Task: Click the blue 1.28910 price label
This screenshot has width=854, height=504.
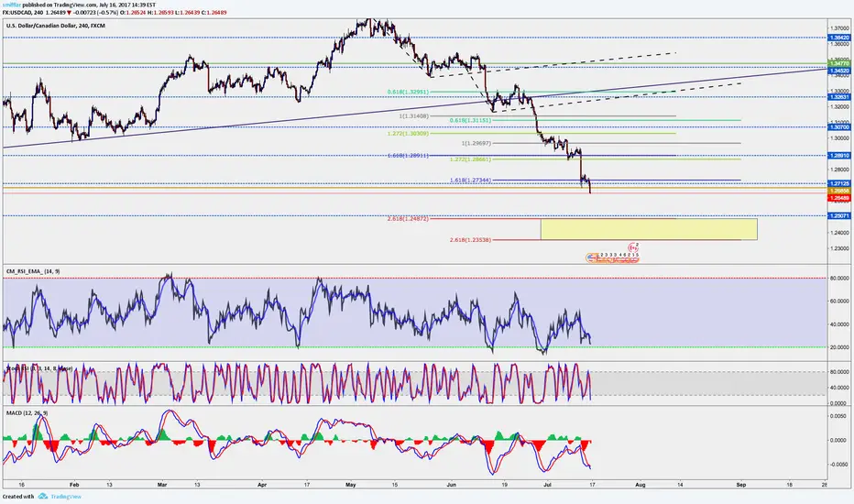Action: [838, 155]
